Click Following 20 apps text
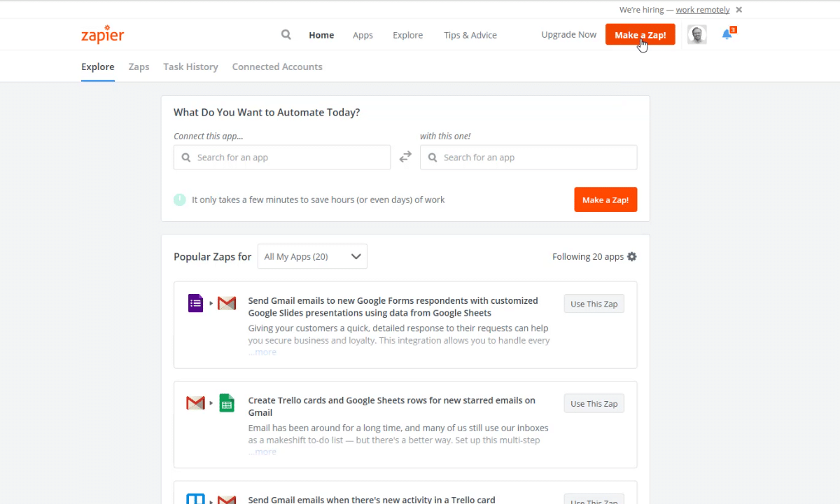Screen dimensions: 840x504 click(588, 256)
